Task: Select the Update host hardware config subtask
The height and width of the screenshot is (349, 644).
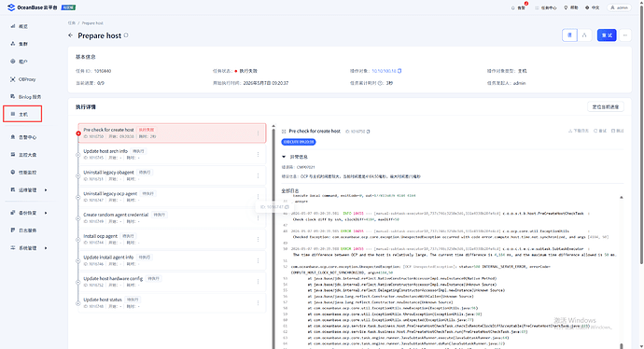Action: click(172, 282)
